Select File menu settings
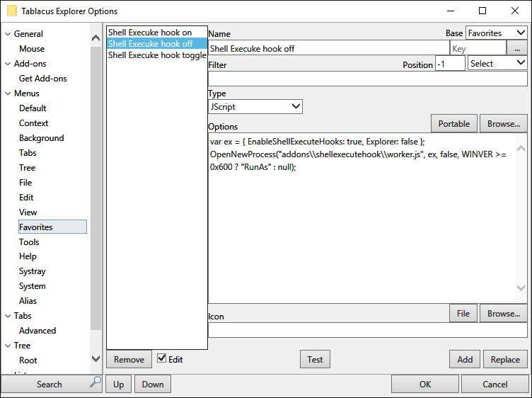The height and width of the screenshot is (398, 532). click(x=25, y=183)
